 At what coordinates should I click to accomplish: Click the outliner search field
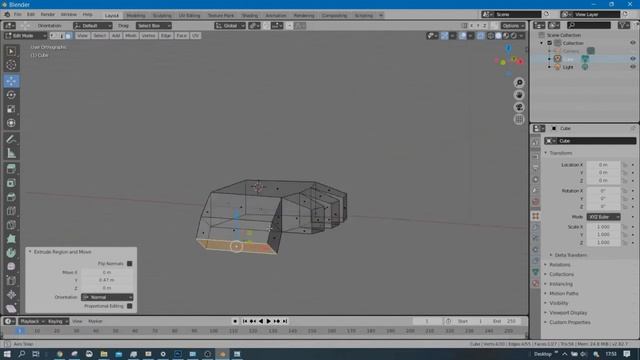[x=589, y=25]
